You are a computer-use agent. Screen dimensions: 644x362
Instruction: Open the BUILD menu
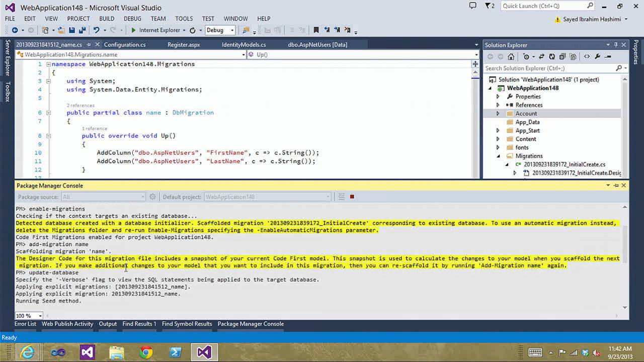click(107, 19)
